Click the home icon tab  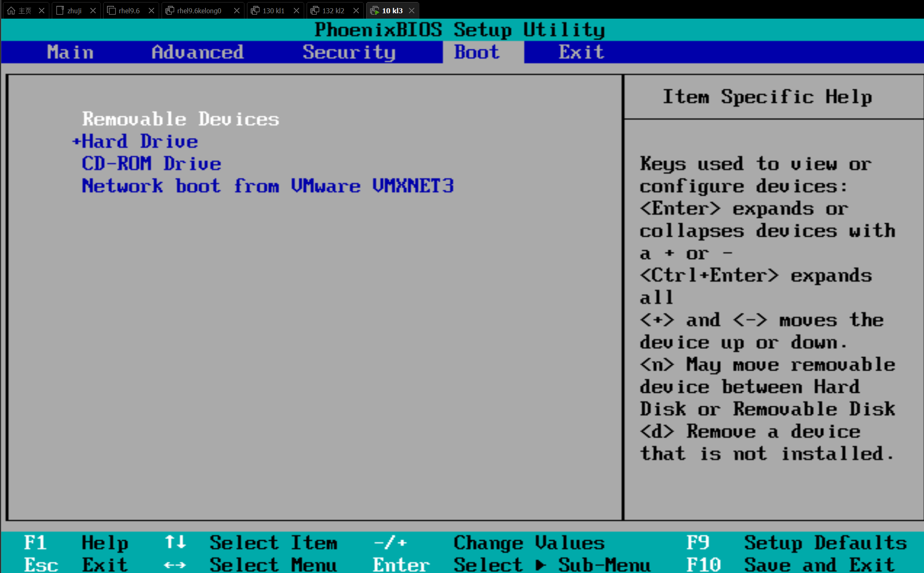click(12, 10)
